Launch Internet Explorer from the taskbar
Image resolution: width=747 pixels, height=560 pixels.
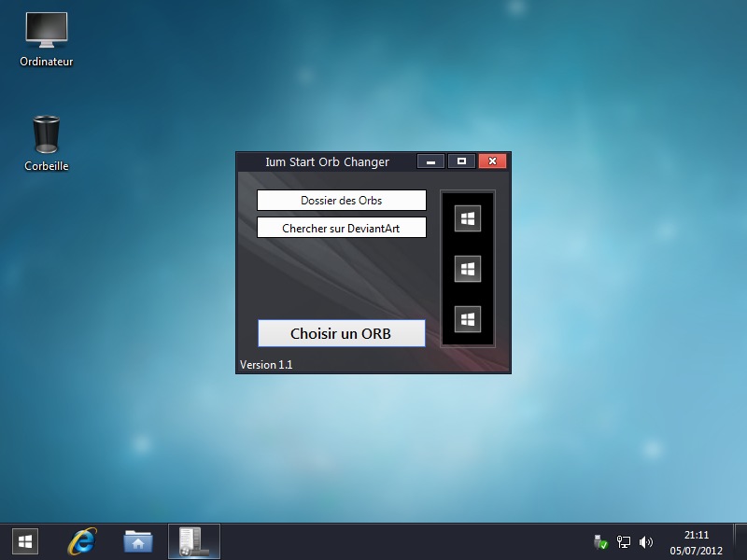coord(82,541)
